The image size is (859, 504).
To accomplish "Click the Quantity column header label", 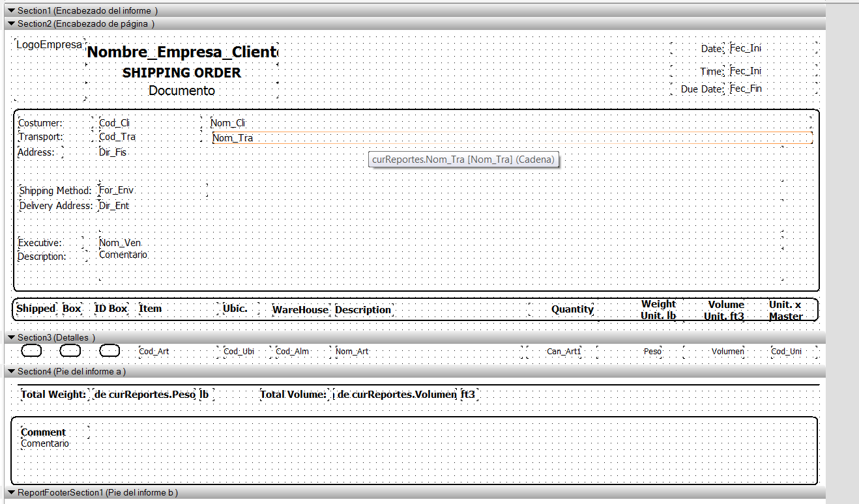I will click(572, 309).
